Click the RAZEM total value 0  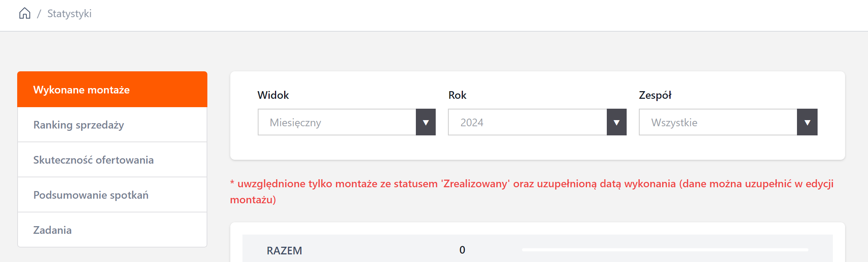[x=462, y=250]
